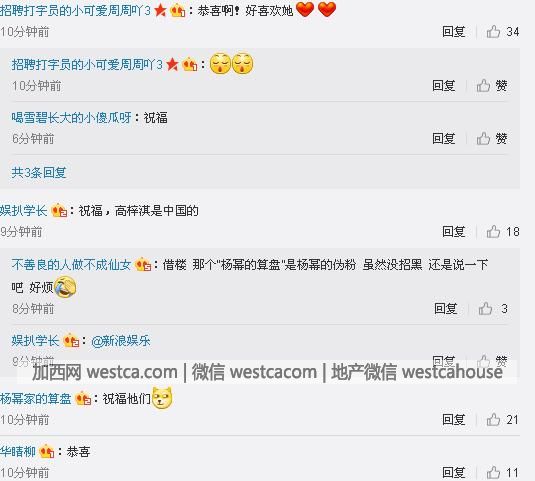Open 杨幂家的算盘 user profile
This screenshot has height=481, width=535.
coord(36,398)
